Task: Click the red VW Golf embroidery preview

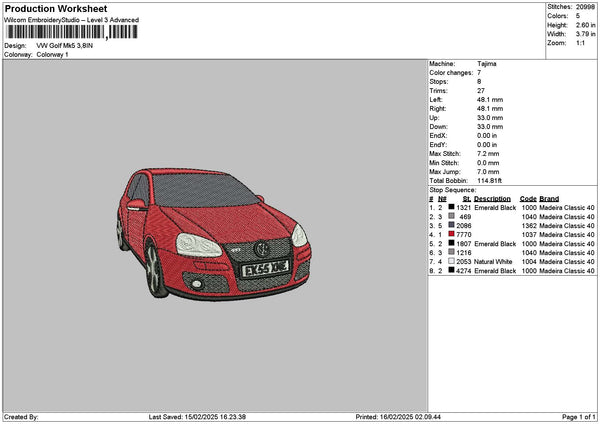Action: tap(214, 234)
